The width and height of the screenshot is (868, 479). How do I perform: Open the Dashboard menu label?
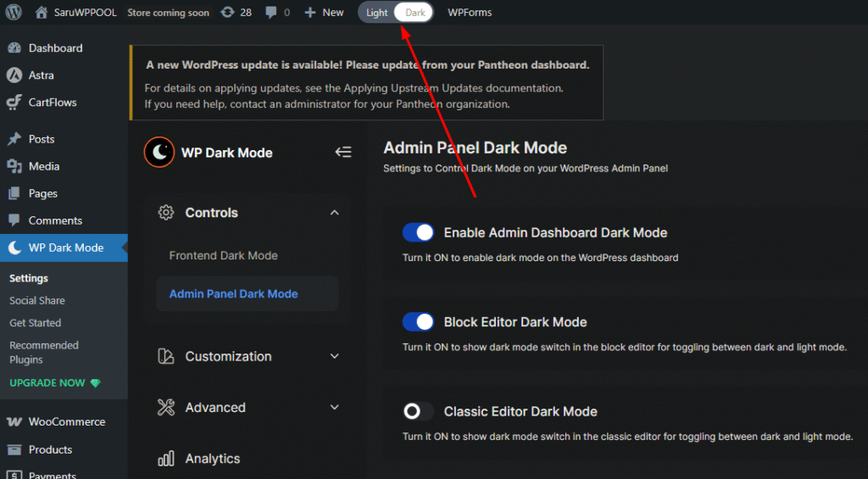[55, 48]
